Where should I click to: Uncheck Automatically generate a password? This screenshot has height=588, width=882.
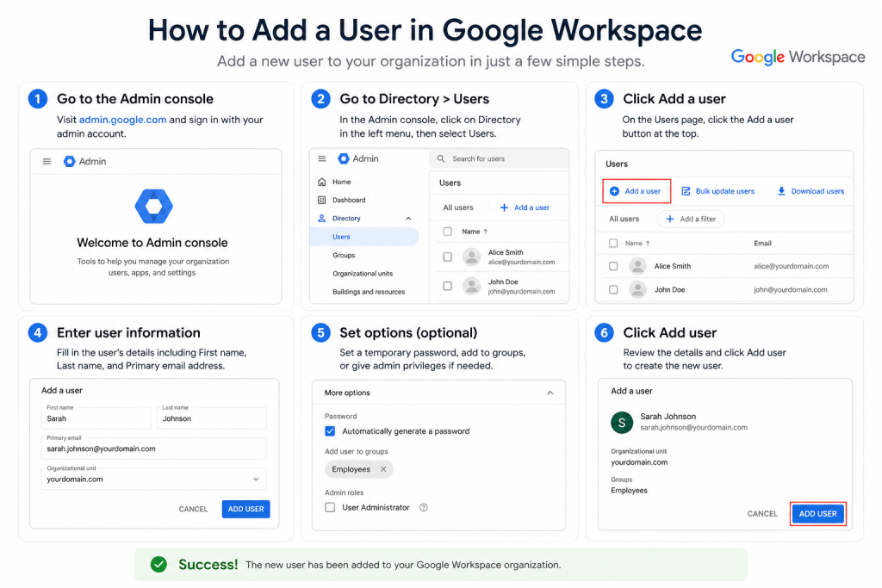click(x=330, y=431)
